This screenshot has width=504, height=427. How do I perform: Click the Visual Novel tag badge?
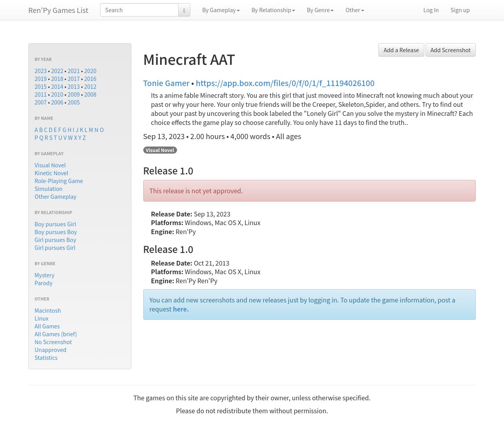tap(160, 150)
